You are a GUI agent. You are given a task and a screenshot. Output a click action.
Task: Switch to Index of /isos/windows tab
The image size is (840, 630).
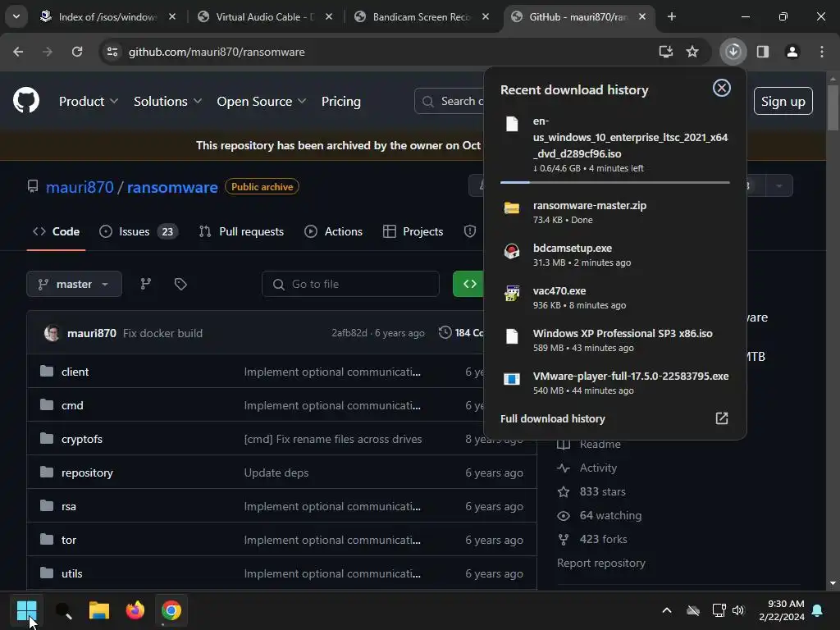click(x=107, y=17)
